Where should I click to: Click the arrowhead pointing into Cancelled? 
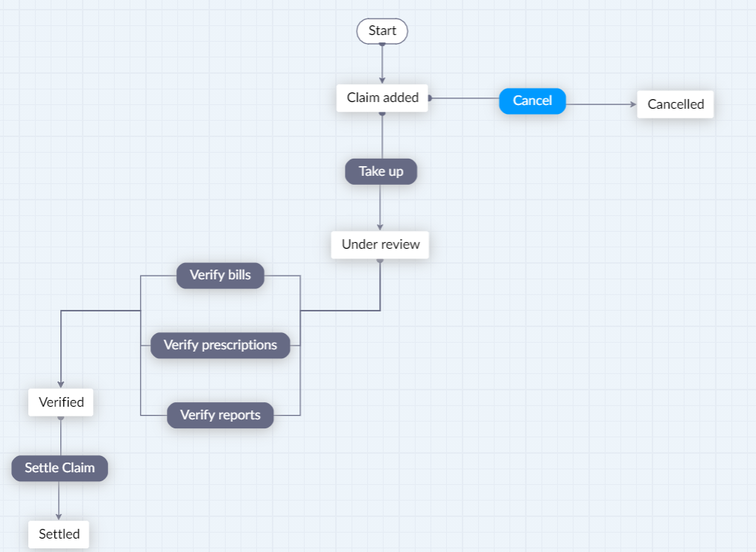(x=634, y=104)
